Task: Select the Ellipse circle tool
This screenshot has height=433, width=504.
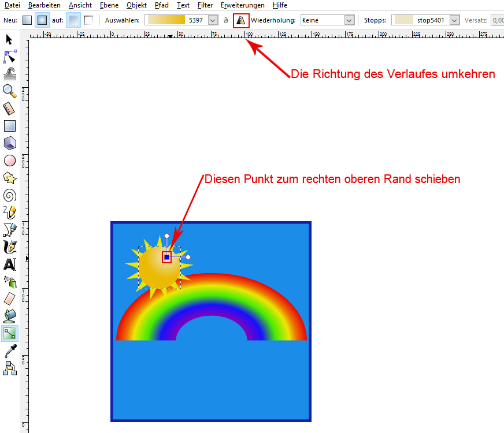Action: [10, 160]
